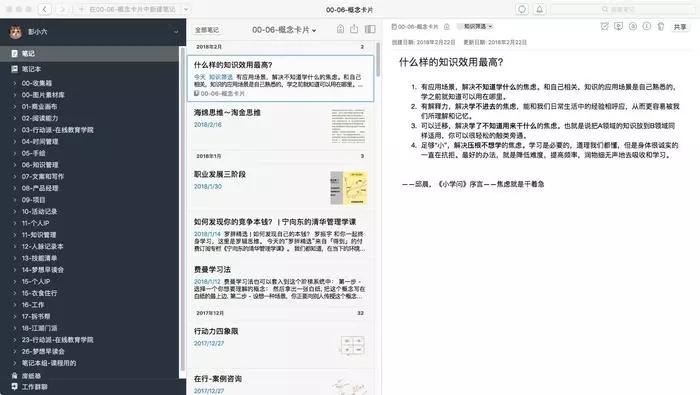Open the note 海绵思维~淘金思维
The image size is (700, 395).
[280, 126]
